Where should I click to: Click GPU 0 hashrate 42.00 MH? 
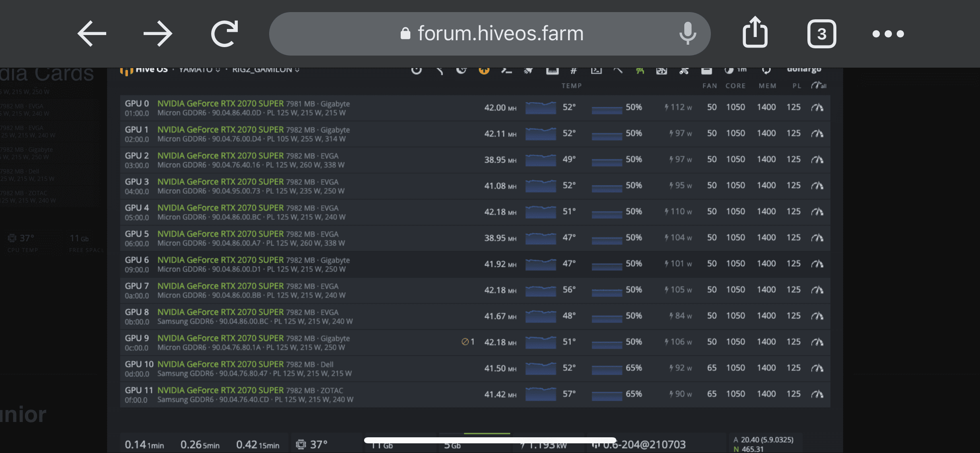(x=500, y=108)
